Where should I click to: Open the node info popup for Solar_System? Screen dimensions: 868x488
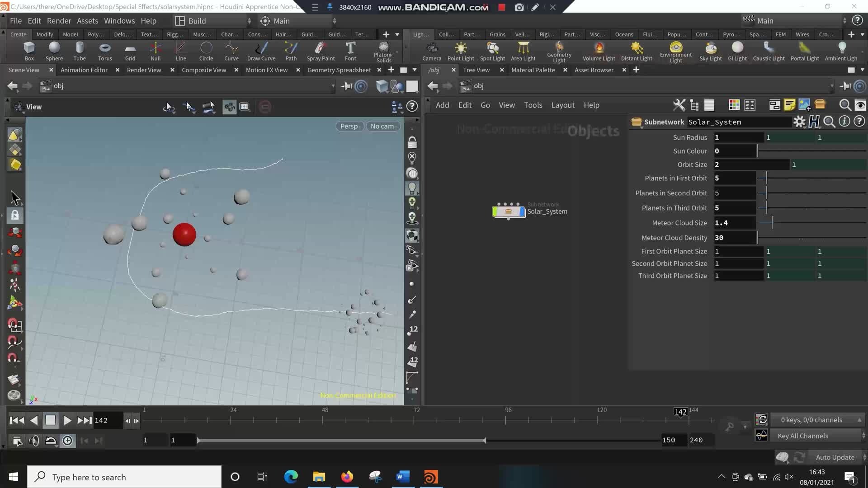(x=844, y=121)
